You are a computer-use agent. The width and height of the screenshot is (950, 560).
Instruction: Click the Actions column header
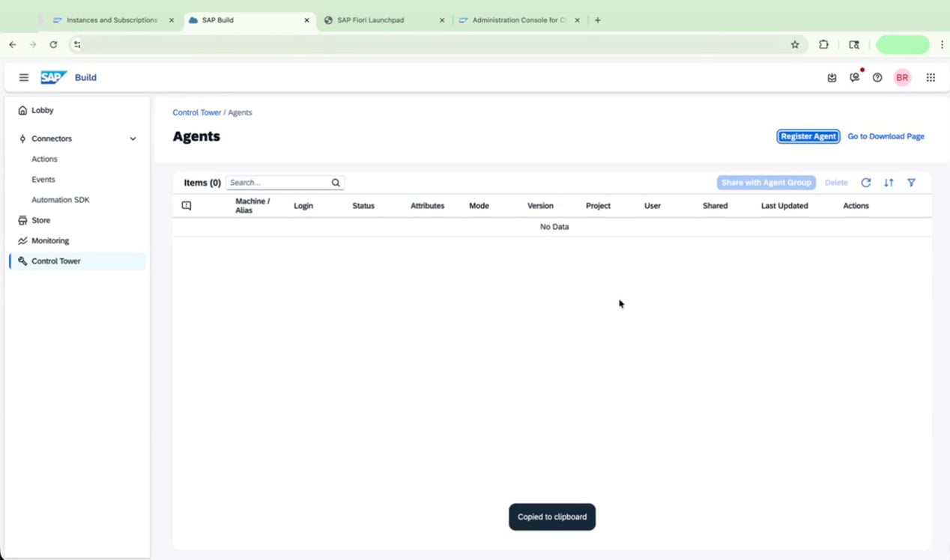[x=856, y=206]
